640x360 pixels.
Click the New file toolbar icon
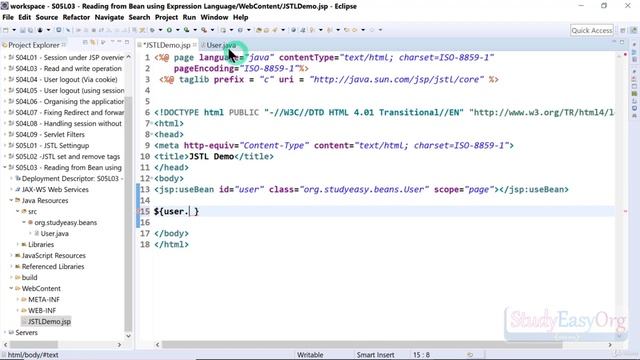pos(6,30)
